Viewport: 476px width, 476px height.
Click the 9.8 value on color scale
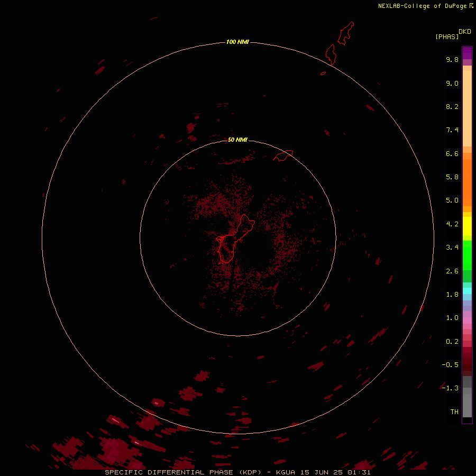click(452, 59)
